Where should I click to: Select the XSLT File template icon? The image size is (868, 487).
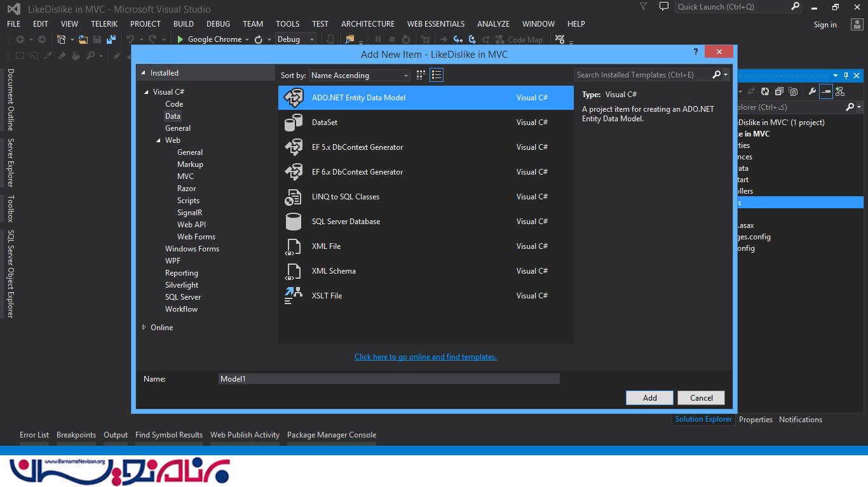tap(294, 296)
